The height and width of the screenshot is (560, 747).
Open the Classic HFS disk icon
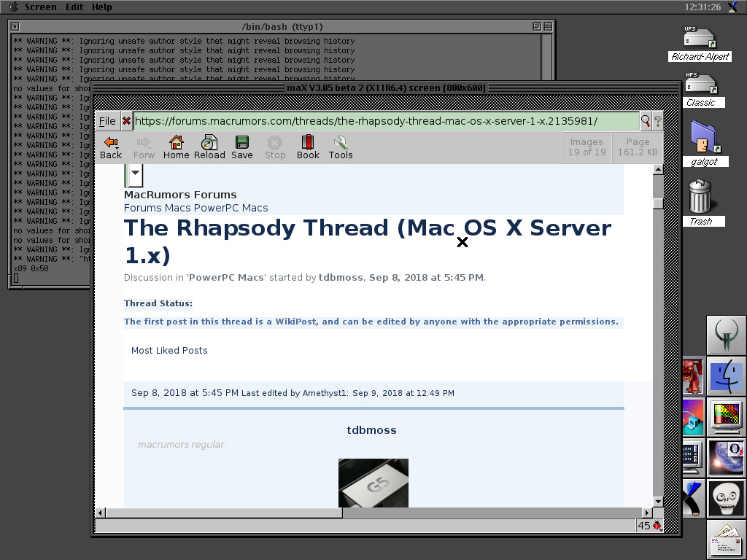700,90
